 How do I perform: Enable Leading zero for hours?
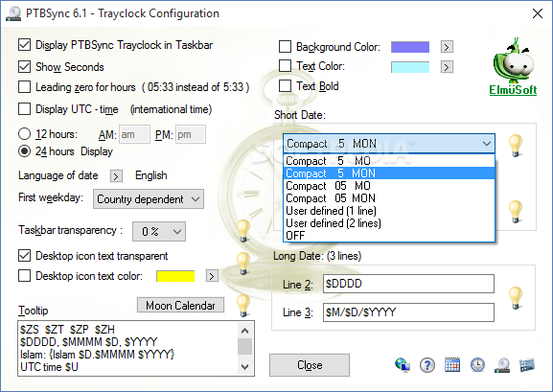pyautogui.click(x=24, y=87)
